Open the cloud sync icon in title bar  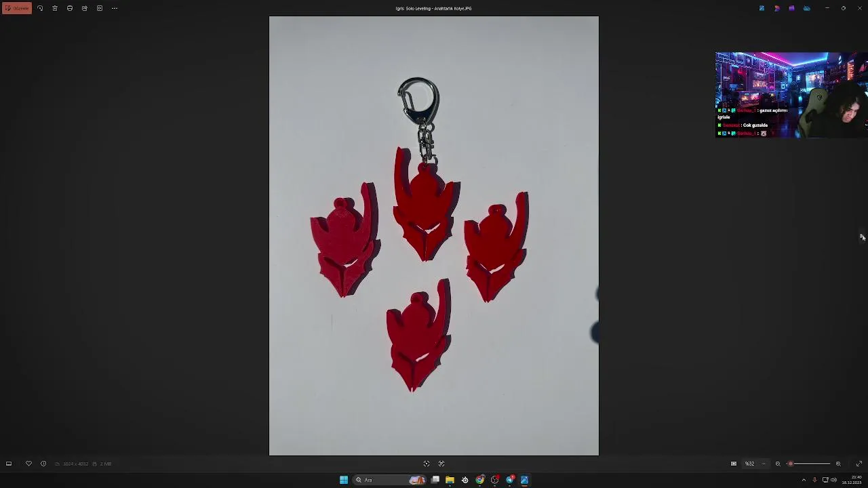pyautogui.click(x=806, y=8)
